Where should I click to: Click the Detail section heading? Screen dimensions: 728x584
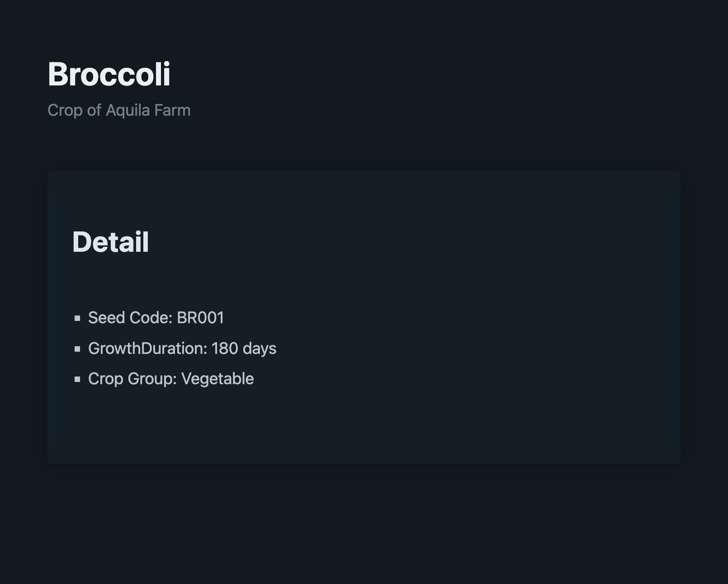coord(110,242)
